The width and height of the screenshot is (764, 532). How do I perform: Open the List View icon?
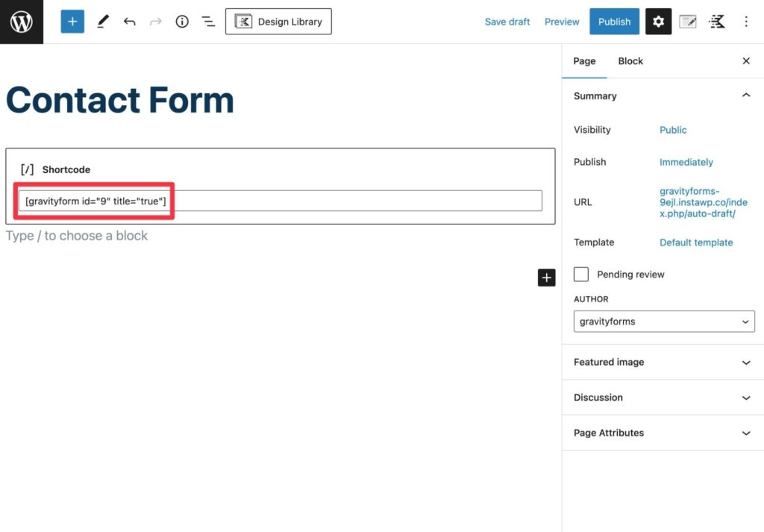[209, 22]
